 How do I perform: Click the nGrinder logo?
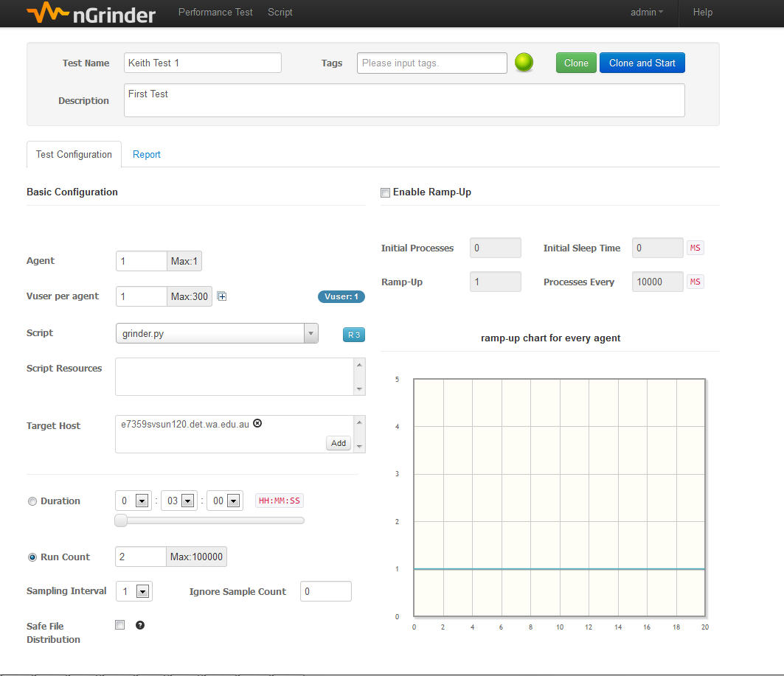pos(91,13)
